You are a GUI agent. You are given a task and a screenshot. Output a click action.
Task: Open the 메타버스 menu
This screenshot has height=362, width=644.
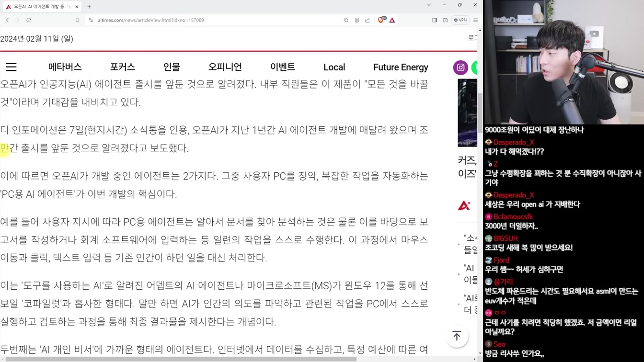[65, 67]
